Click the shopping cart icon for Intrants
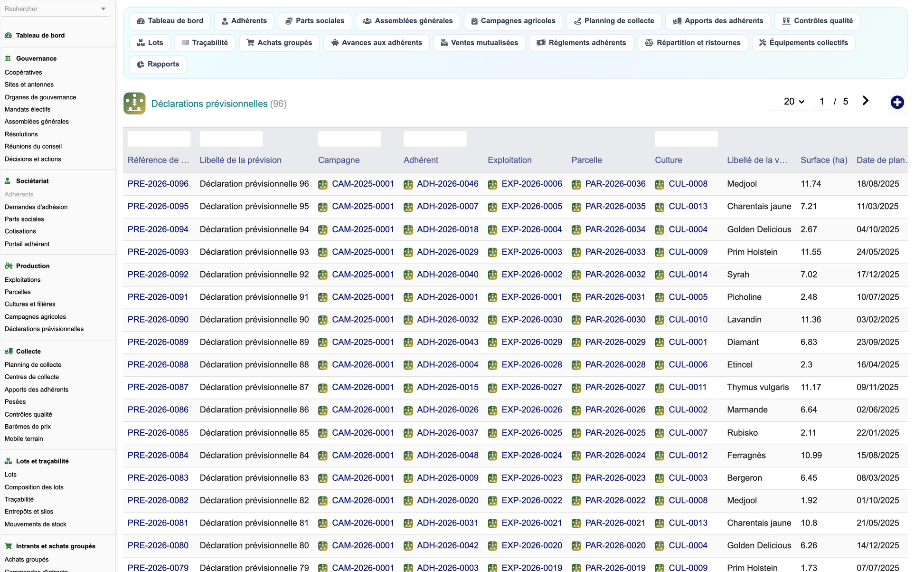This screenshot has width=924, height=572. [x=8, y=546]
